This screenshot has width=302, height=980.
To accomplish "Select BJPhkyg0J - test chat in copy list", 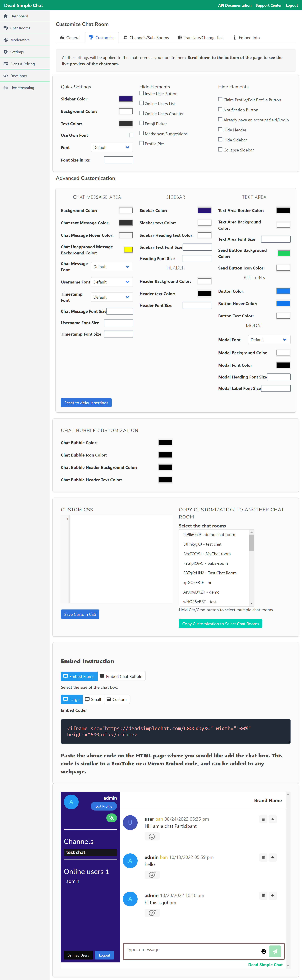I will (202, 544).
